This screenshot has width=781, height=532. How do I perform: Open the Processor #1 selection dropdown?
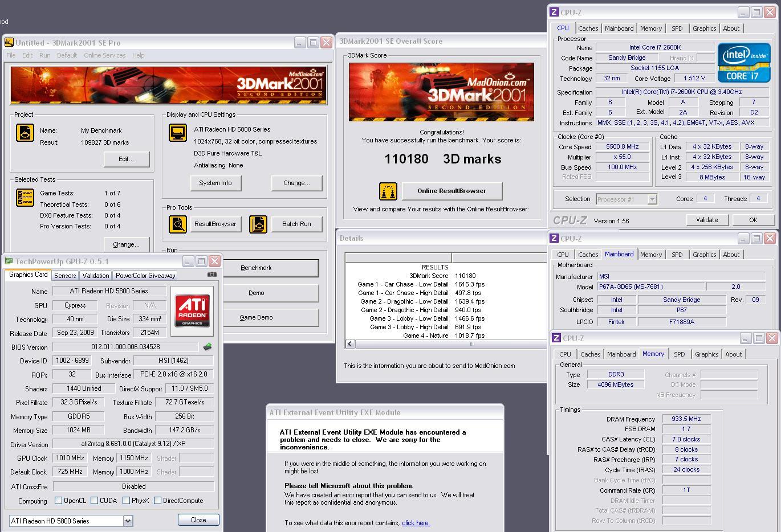click(x=652, y=199)
